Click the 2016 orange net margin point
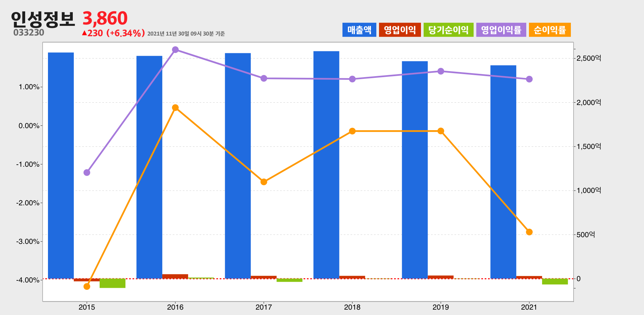This screenshot has width=644, height=315. 175,108
